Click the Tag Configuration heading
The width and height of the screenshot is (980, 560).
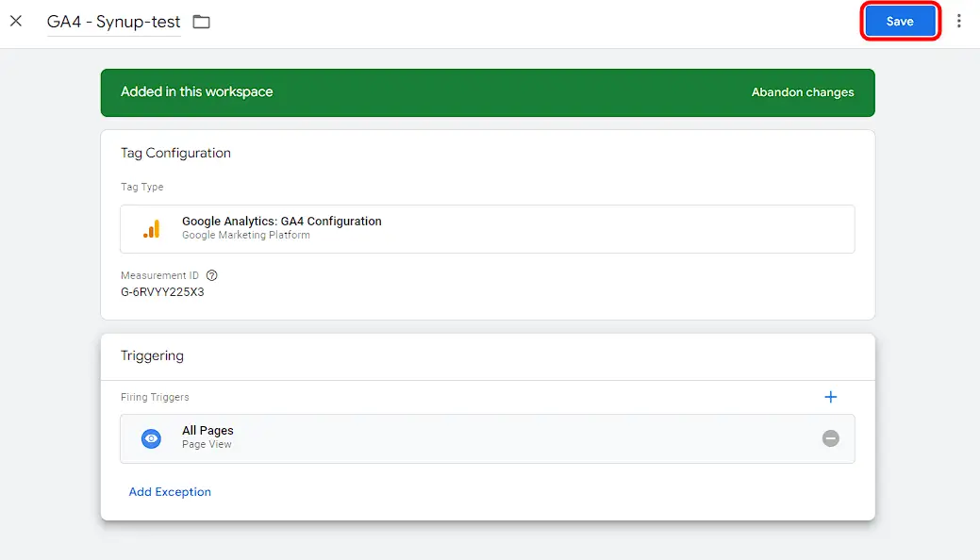175,153
